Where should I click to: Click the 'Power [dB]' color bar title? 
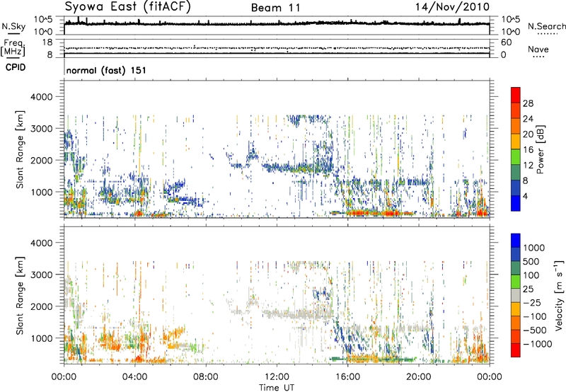(x=541, y=149)
